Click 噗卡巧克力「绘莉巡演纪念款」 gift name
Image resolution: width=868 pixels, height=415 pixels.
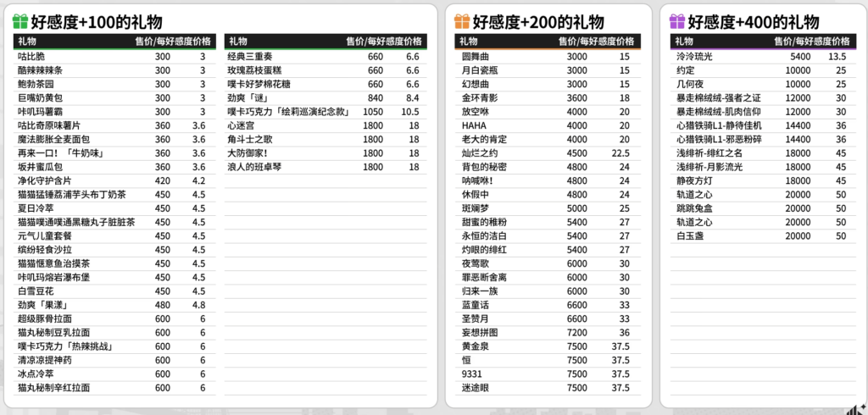(x=289, y=112)
